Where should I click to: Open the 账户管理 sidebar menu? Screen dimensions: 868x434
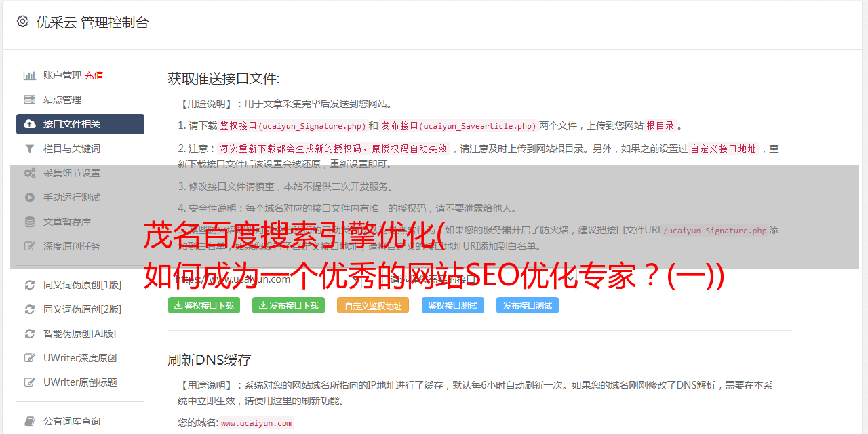click(x=62, y=75)
